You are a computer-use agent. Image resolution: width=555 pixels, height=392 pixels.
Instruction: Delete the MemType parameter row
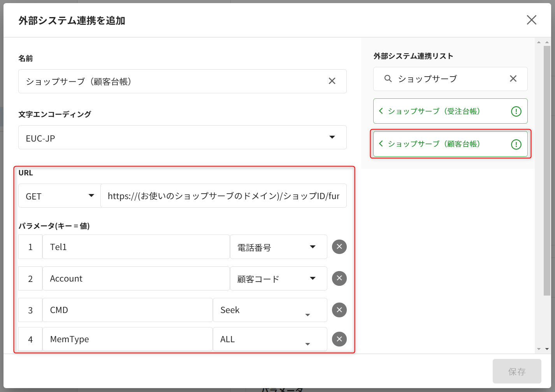(339, 339)
